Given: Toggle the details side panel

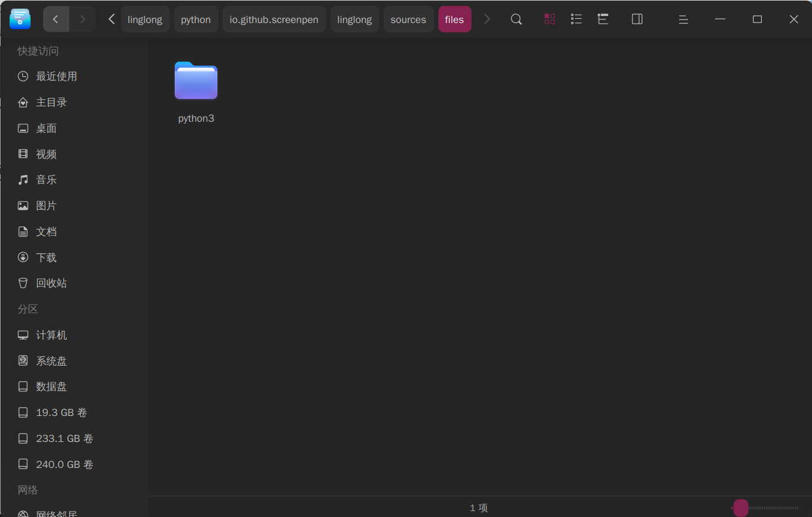Looking at the screenshot, I should click(x=637, y=19).
